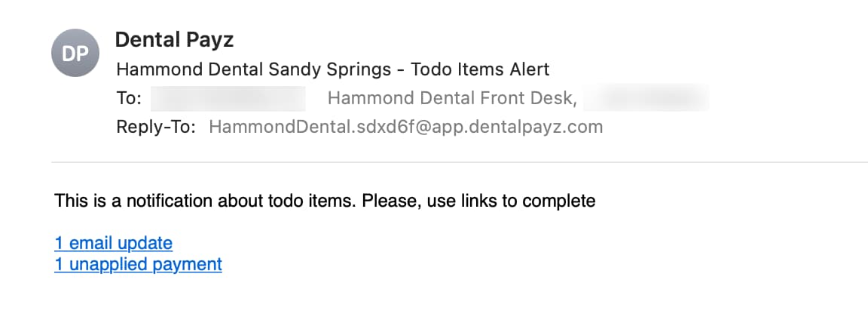Select the Hammond Dental Front Desk recipient

point(452,99)
